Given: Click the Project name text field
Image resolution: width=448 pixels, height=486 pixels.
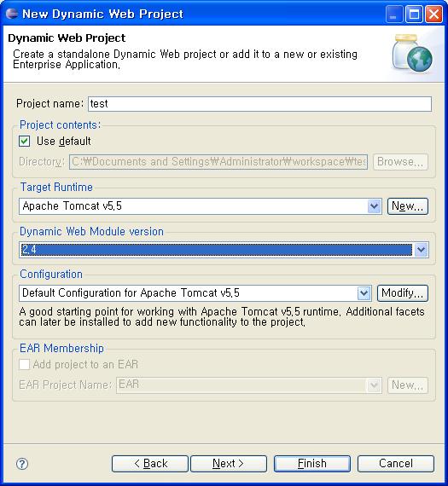Looking at the screenshot, I should click(259, 104).
